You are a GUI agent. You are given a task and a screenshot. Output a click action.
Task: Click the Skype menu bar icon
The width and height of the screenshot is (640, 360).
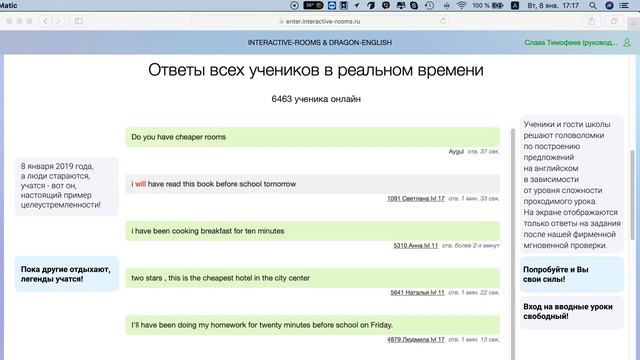pyautogui.click(x=414, y=5)
